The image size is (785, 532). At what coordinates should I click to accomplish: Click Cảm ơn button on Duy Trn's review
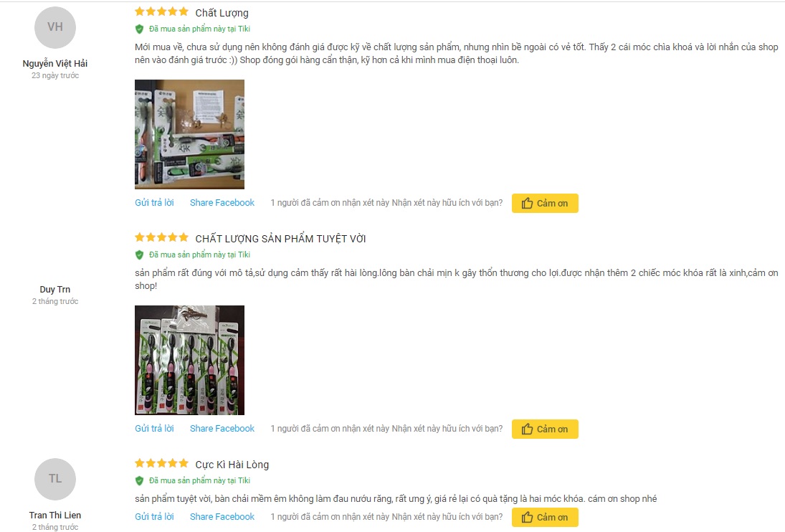(545, 429)
